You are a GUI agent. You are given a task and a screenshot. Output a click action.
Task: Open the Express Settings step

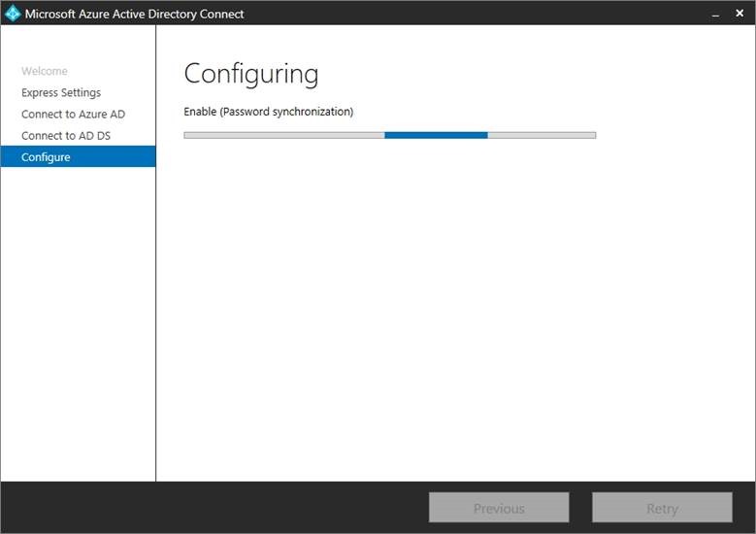61,92
